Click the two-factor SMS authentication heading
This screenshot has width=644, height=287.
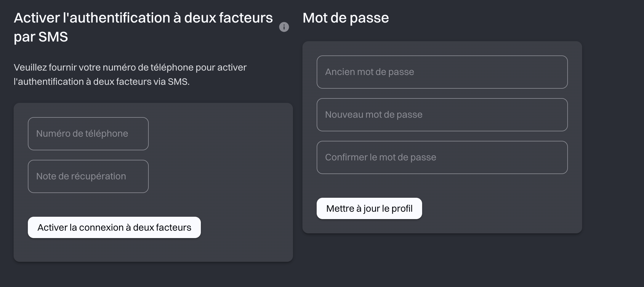(143, 18)
